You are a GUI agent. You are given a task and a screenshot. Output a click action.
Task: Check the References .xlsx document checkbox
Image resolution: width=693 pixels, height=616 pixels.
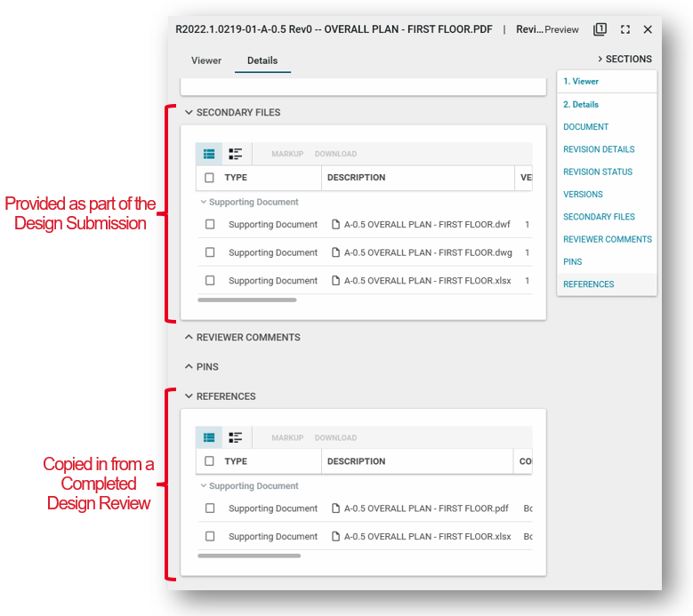point(210,537)
